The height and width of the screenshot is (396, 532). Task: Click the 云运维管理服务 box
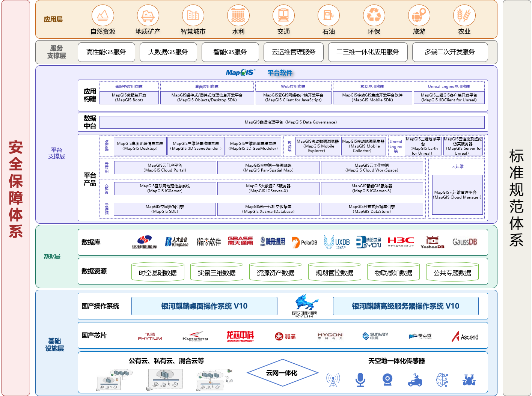coord(294,52)
